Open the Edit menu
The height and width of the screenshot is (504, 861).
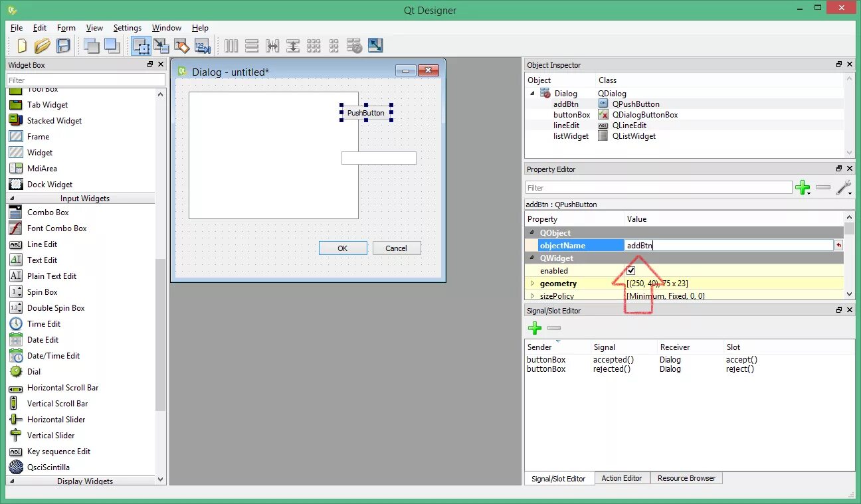[x=40, y=28]
